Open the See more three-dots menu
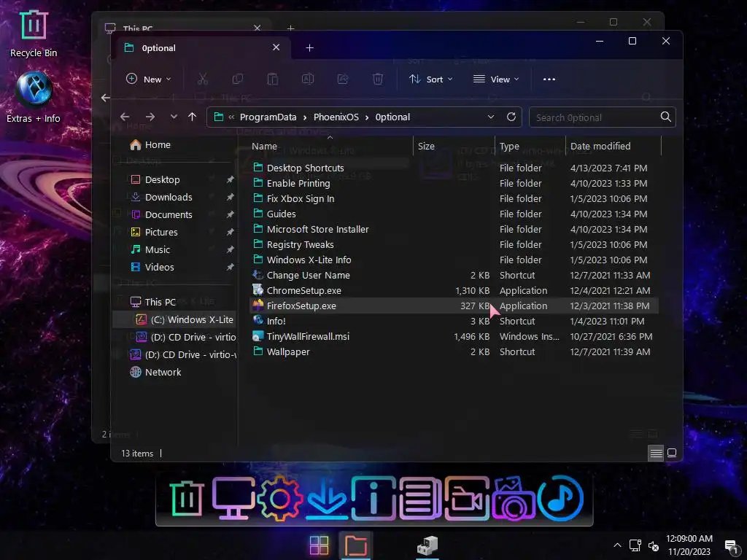The image size is (747, 560). coord(549,79)
